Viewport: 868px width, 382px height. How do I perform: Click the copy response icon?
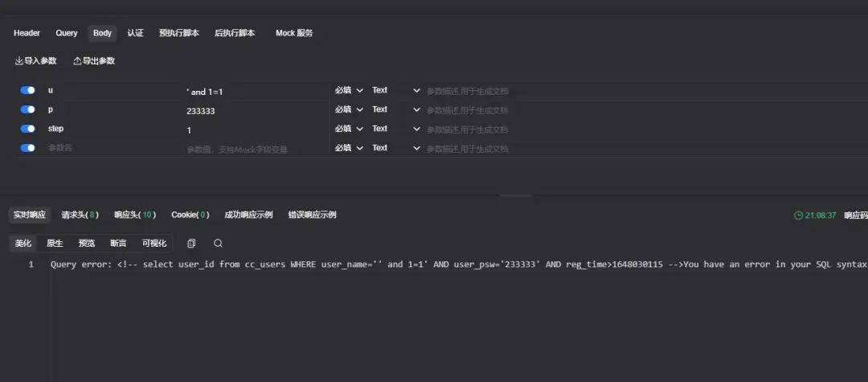tap(191, 243)
